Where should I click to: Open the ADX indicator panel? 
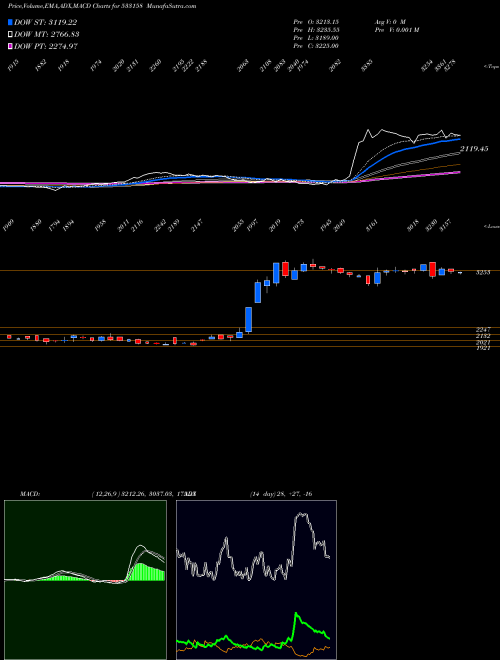(x=256, y=580)
